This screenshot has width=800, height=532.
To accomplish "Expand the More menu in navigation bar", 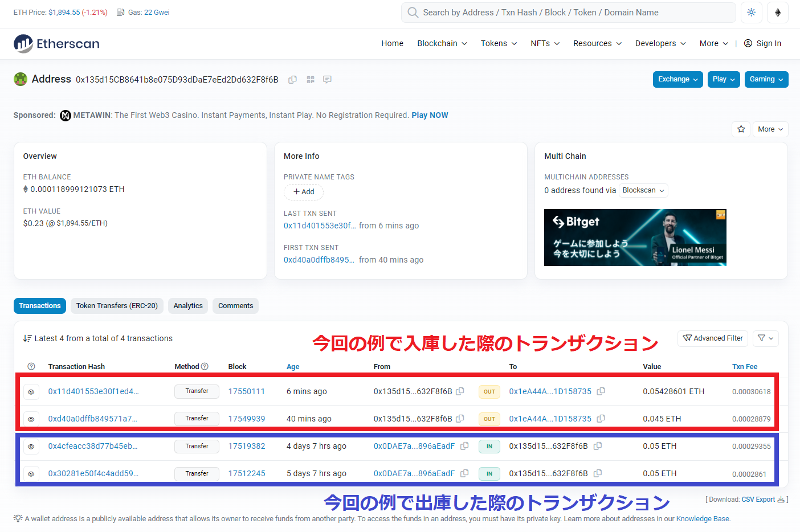I will click(x=714, y=43).
